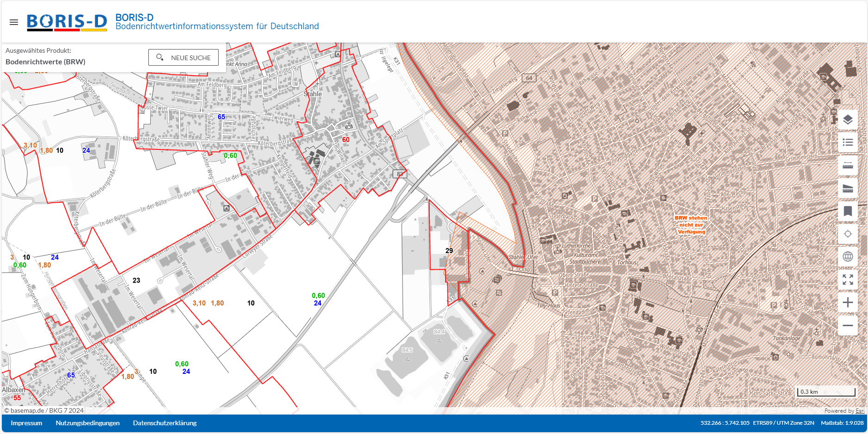
Task: Select the zone labeled 23 on map
Action: (136, 280)
